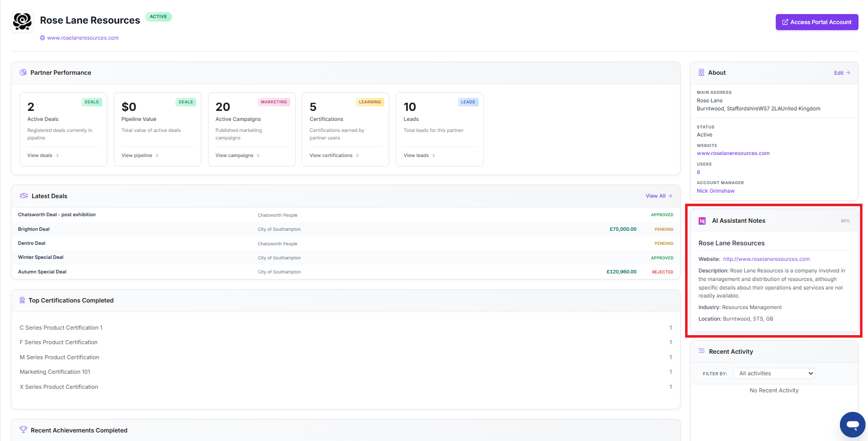Screen dimensions: 868x441
Task: Expand View pipeline under Pipeline Value
Action: click(140, 156)
